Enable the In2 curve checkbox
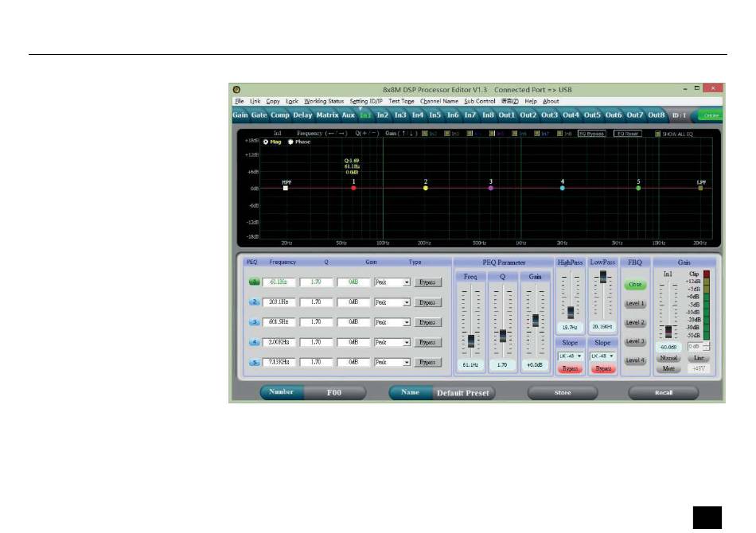The image size is (756, 533). coord(425,134)
